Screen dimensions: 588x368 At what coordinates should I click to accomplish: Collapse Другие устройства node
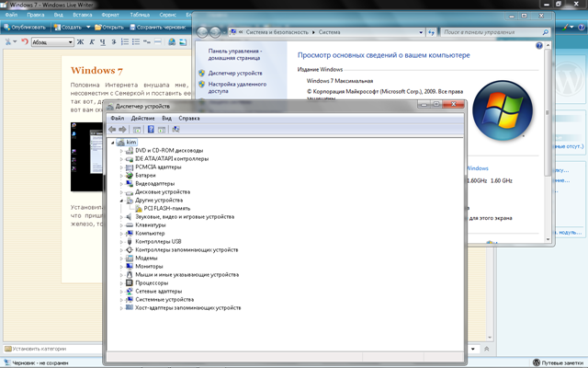click(121, 201)
